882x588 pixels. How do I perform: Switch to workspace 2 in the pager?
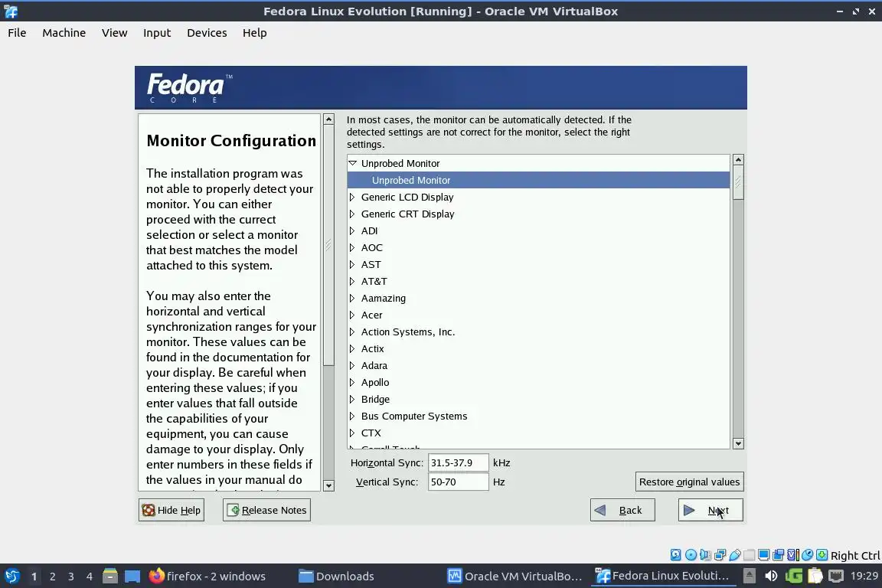click(x=52, y=577)
